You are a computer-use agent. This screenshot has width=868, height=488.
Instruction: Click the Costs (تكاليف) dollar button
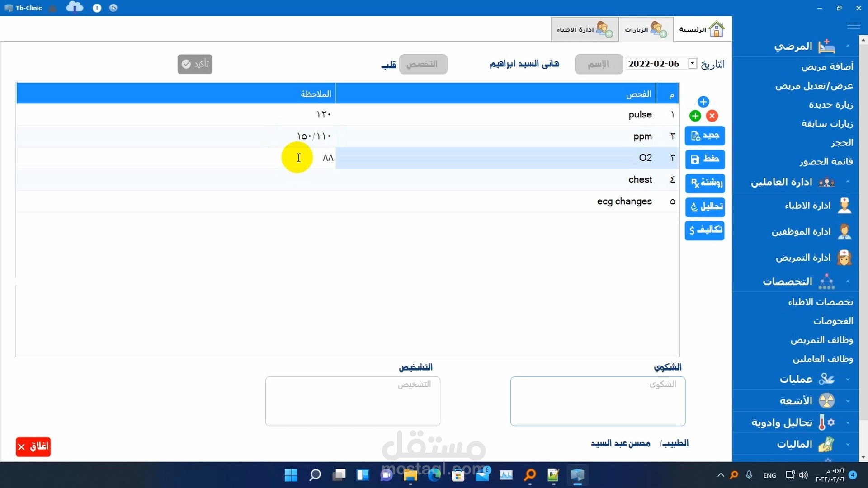coord(704,230)
